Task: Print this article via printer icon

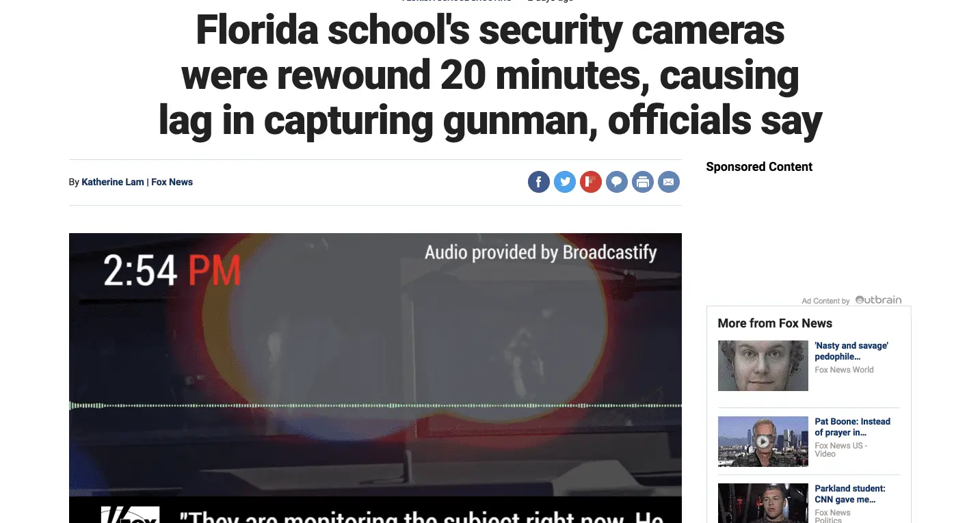Action: [643, 182]
